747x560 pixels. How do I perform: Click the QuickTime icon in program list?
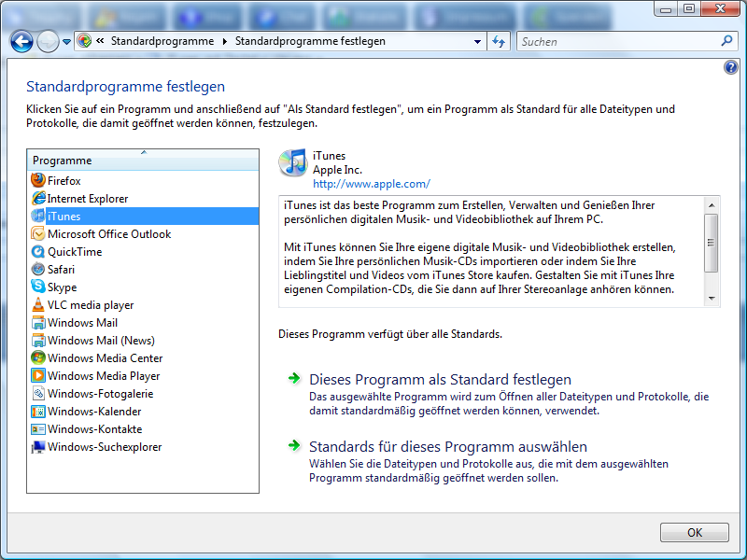(38, 251)
